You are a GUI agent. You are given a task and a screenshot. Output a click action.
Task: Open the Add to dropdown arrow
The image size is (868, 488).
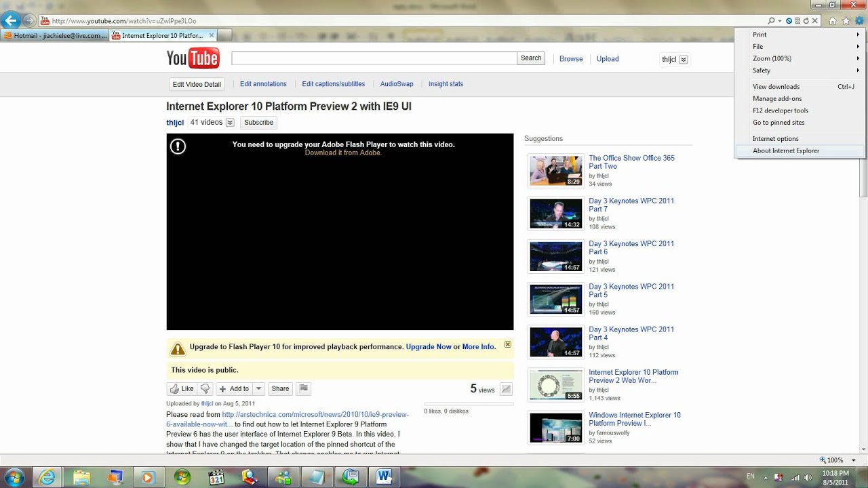(258, 389)
